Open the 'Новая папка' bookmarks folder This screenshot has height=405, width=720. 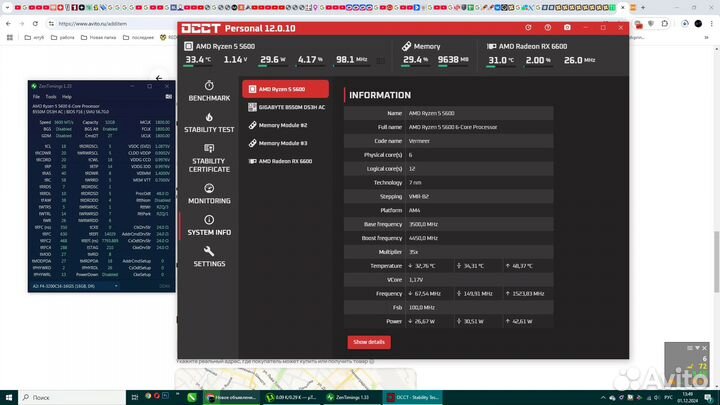[99, 38]
